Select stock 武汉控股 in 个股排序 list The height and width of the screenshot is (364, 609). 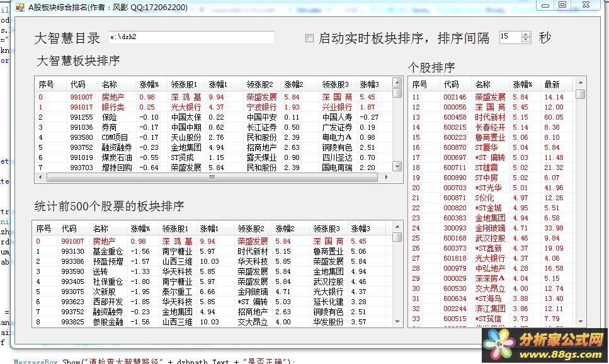click(492, 238)
